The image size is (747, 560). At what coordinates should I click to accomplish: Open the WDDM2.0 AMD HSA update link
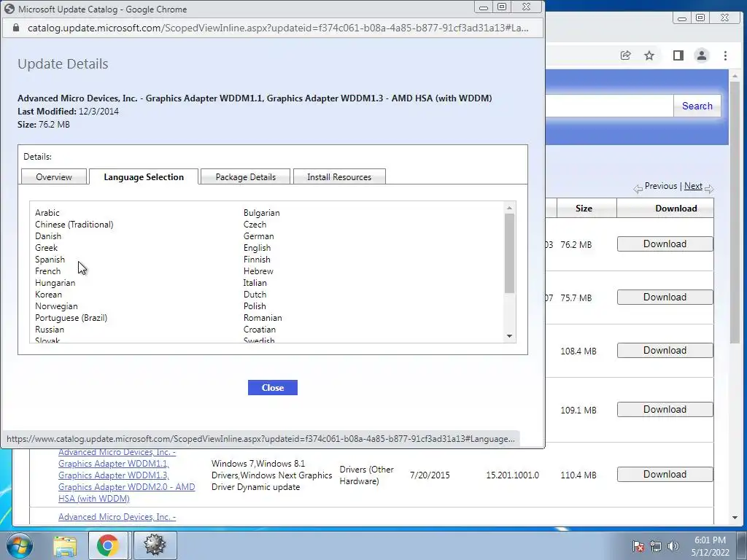126,475
